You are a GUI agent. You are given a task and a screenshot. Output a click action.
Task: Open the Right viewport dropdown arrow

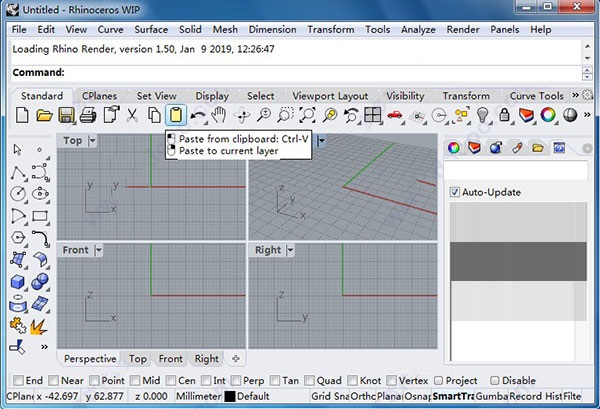click(x=290, y=250)
